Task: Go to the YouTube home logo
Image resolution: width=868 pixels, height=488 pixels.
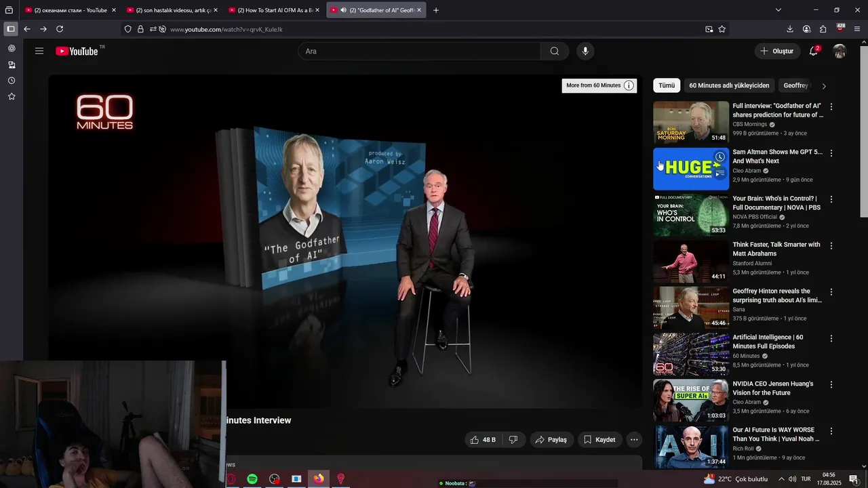Action: (77, 51)
